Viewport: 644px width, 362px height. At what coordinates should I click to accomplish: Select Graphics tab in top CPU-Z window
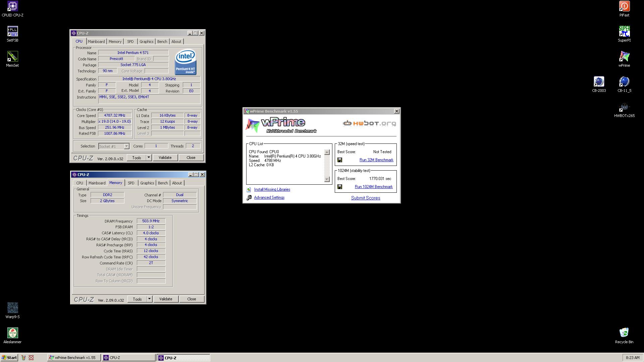tap(147, 42)
